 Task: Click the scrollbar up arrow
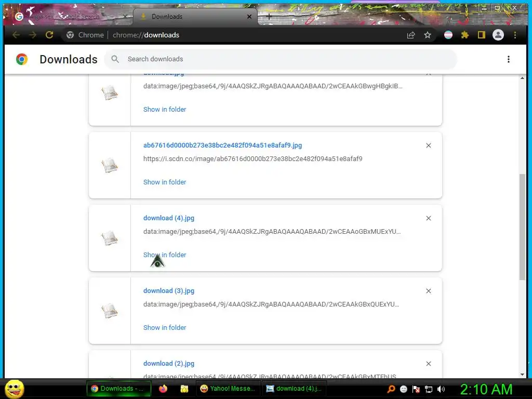click(522, 78)
